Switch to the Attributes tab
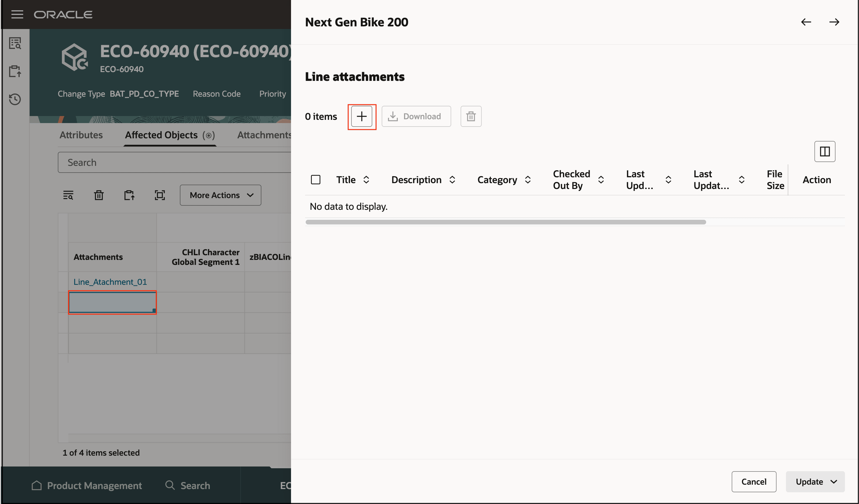Image resolution: width=859 pixels, height=504 pixels. (x=81, y=135)
